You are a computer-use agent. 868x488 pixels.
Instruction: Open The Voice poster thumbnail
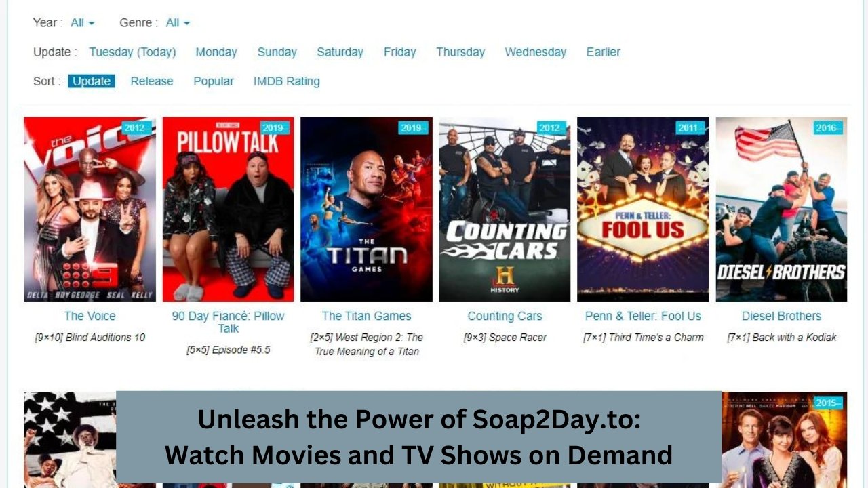[90, 209]
